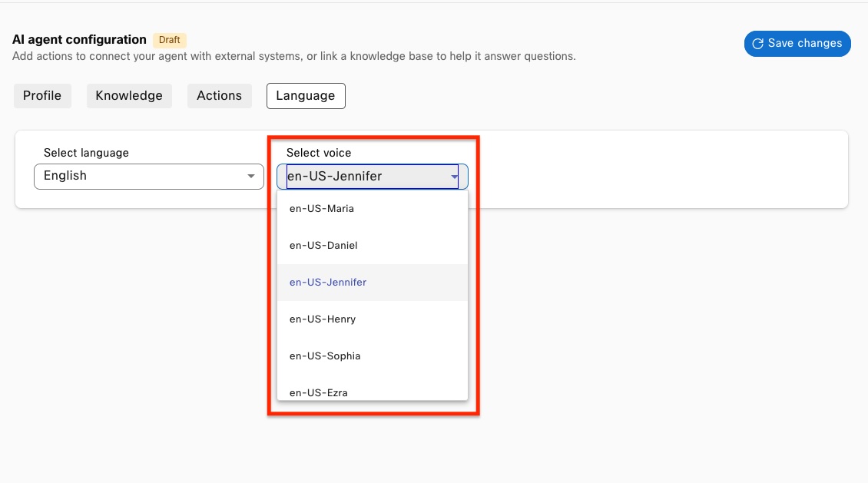Switch to the Knowledge tab
Image resolution: width=868 pixels, height=483 pixels.
pyautogui.click(x=129, y=96)
